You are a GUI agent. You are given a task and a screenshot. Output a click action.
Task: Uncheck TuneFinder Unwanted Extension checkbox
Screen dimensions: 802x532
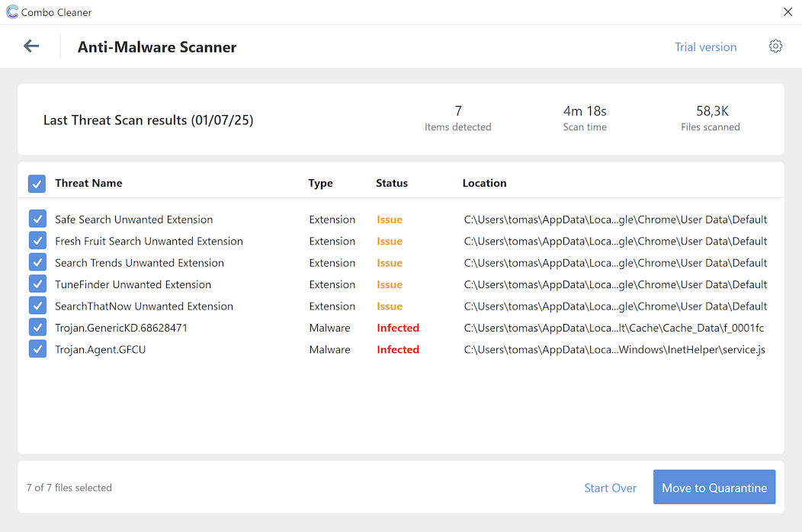pyautogui.click(x=38, y=284)
